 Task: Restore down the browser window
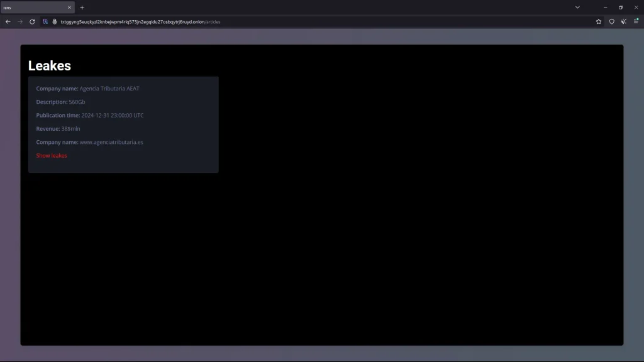click(620, 8)
